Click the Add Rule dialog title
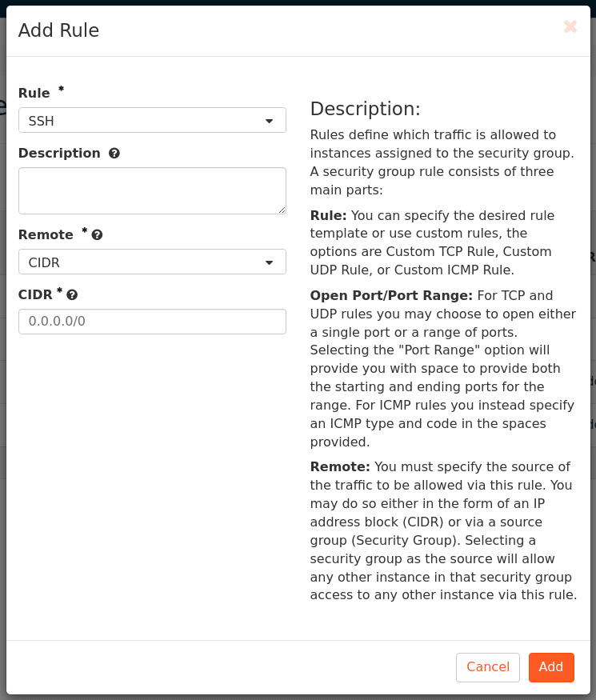The height and width of the screenshot is (700, 596). click(58, 30)
